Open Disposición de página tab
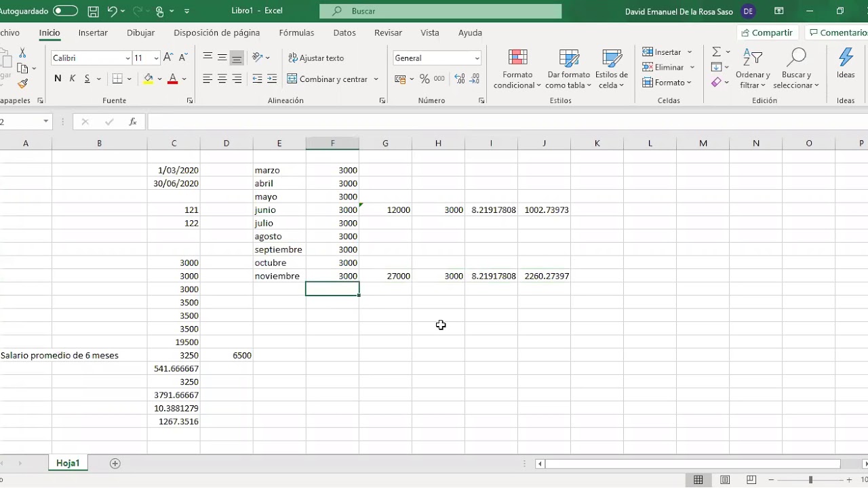 [x=216, y=33]
